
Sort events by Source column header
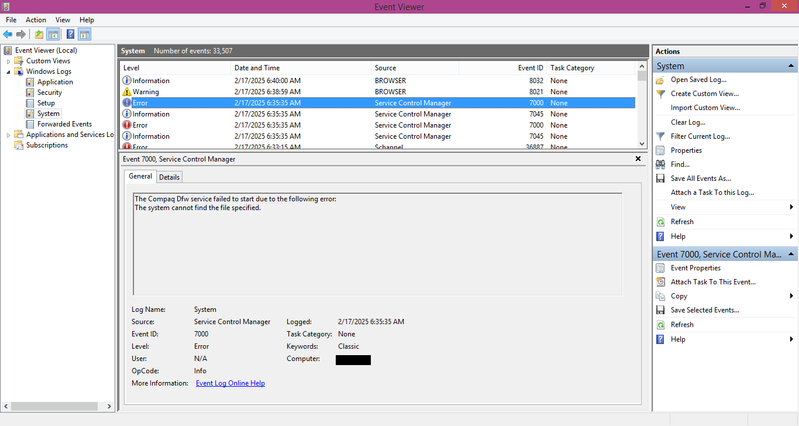pyautogui.click(x=415, y=68)
